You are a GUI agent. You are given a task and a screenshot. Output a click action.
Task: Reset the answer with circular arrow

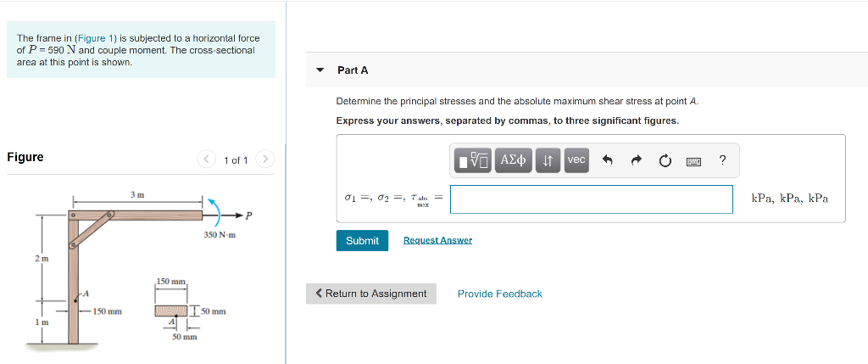coord(665,160)
